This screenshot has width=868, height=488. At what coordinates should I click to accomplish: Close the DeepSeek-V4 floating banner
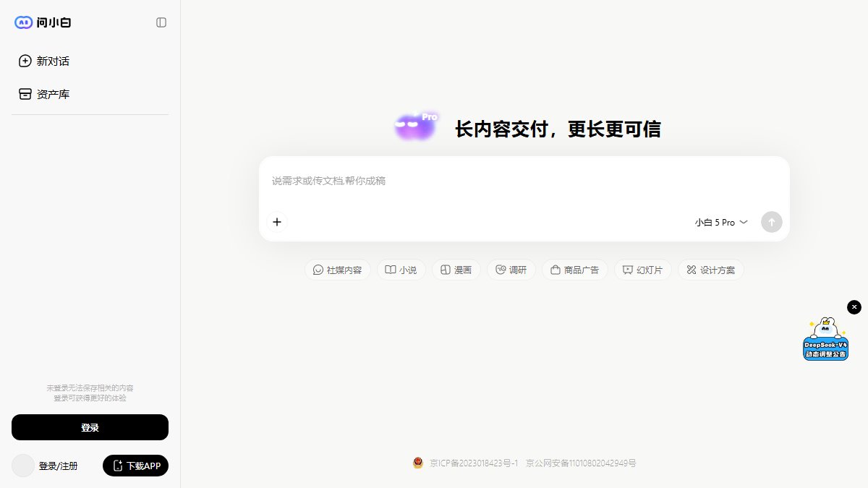pyautogui.click(x=854, y=307)
